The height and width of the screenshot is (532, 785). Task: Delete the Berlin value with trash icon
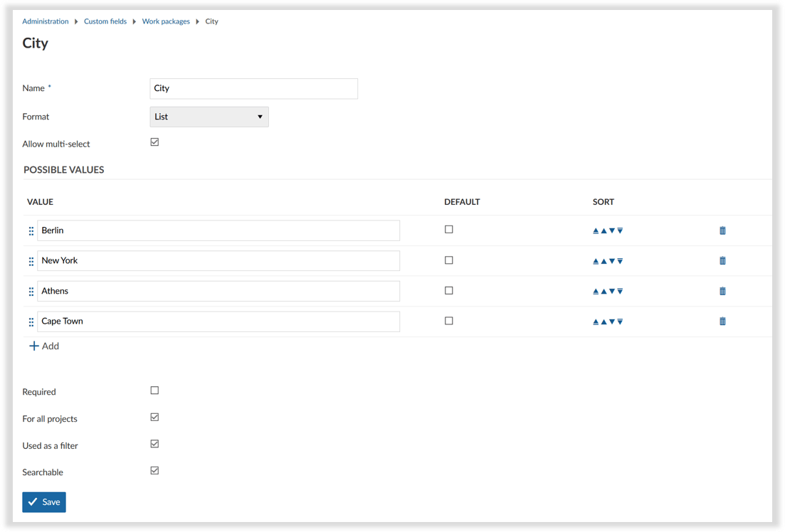(x=722, y=230)
